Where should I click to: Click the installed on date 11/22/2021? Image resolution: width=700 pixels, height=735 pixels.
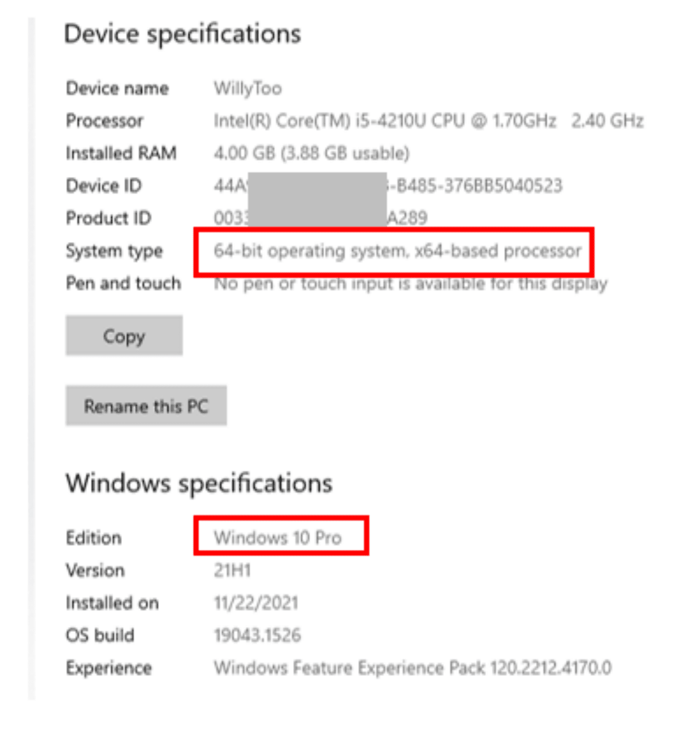point(256,603)
